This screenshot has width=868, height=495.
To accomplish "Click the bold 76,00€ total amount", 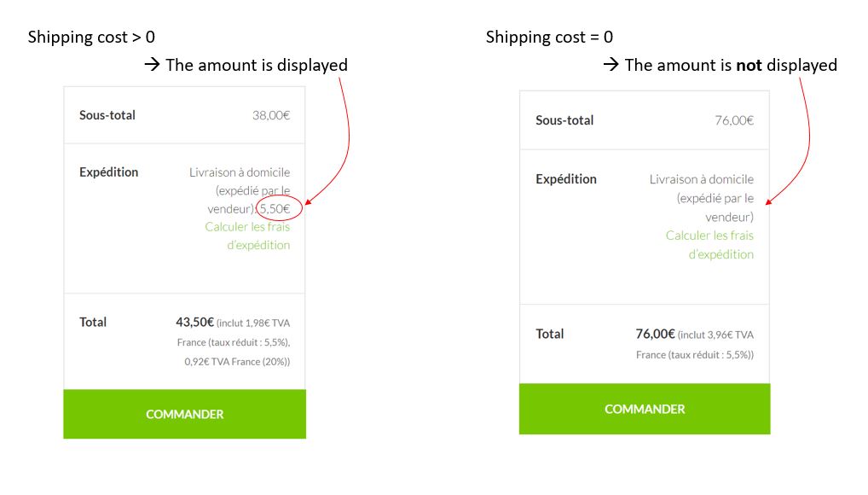I will coord(655,335).
